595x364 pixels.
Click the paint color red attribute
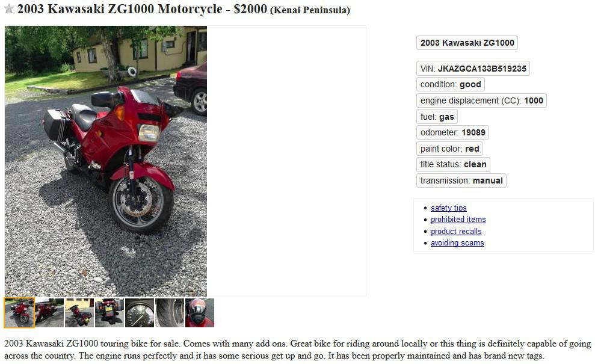[449, 149]
